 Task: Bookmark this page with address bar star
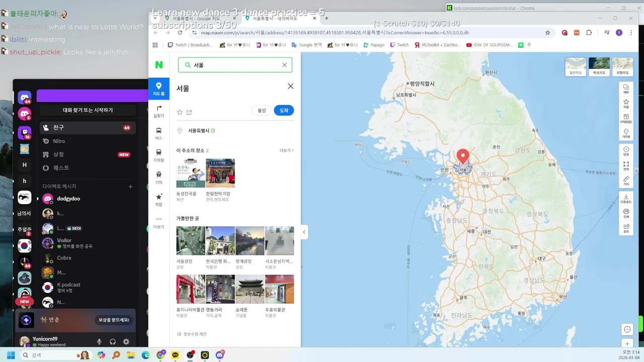pos(547,33)
